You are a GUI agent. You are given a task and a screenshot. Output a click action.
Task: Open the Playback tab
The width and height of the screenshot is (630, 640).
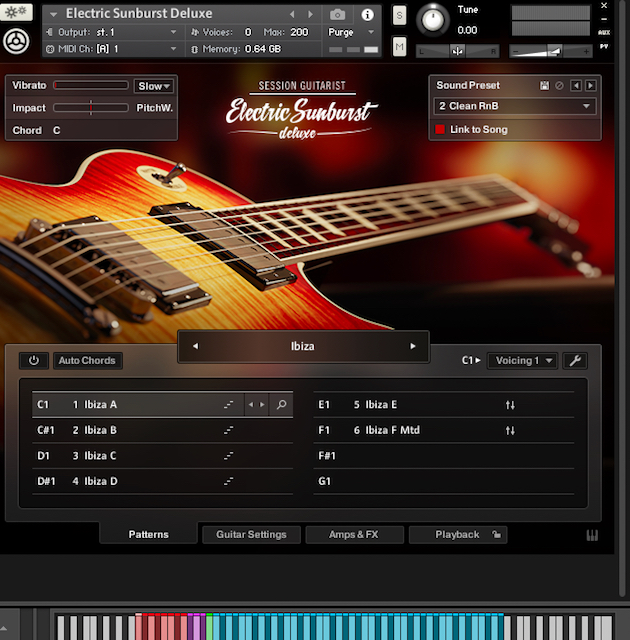click(458, 534)
